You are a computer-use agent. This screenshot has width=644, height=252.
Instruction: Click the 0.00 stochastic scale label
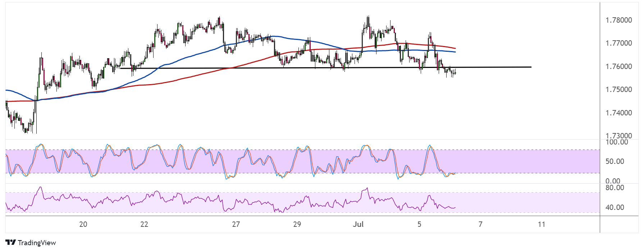click(613, 181)
